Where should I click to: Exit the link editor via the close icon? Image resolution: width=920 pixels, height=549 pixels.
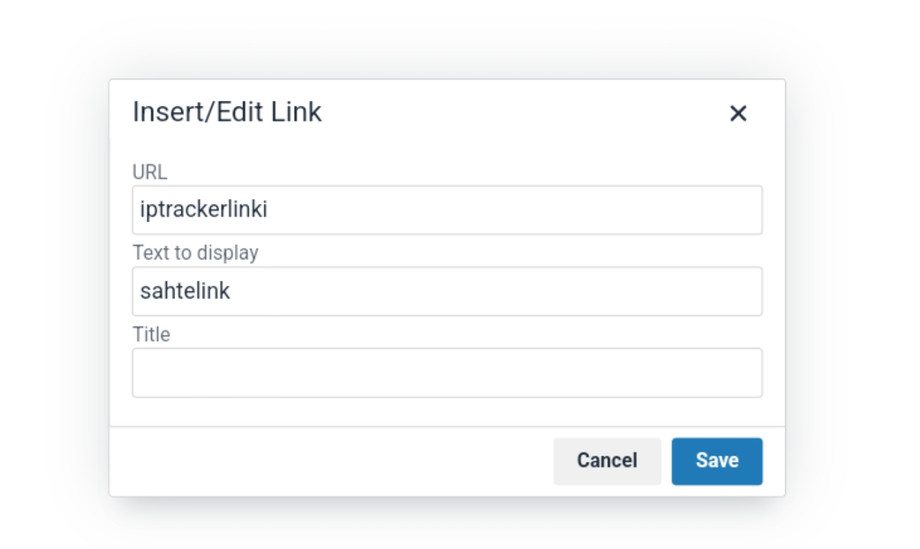[x=738, y=113]
